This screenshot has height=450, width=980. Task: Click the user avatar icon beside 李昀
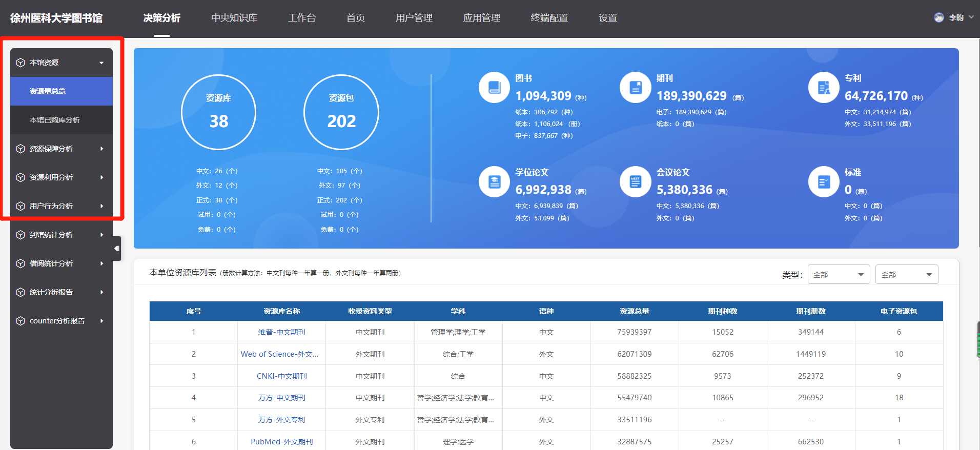[x=938, y=17]
